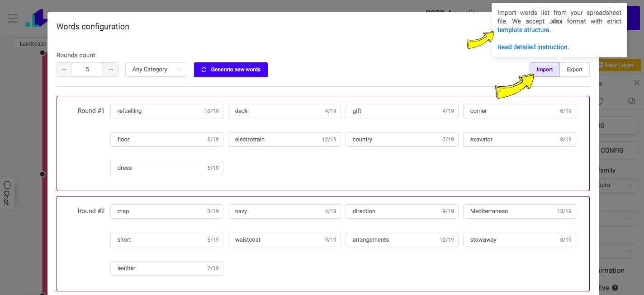Click the Import button
The height and width of the screenshot is (295, 644).
[545, 70]
